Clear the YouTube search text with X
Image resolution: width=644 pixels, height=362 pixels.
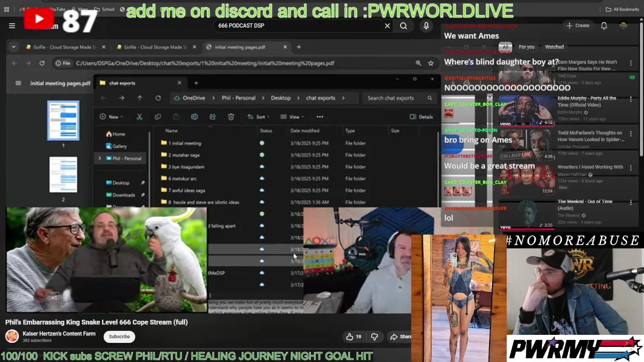(387, 26)
